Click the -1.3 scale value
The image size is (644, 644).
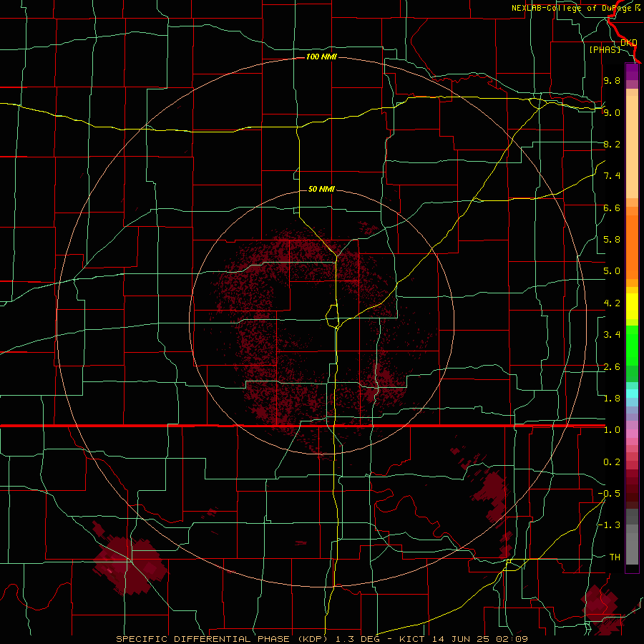tap(609, 525)
